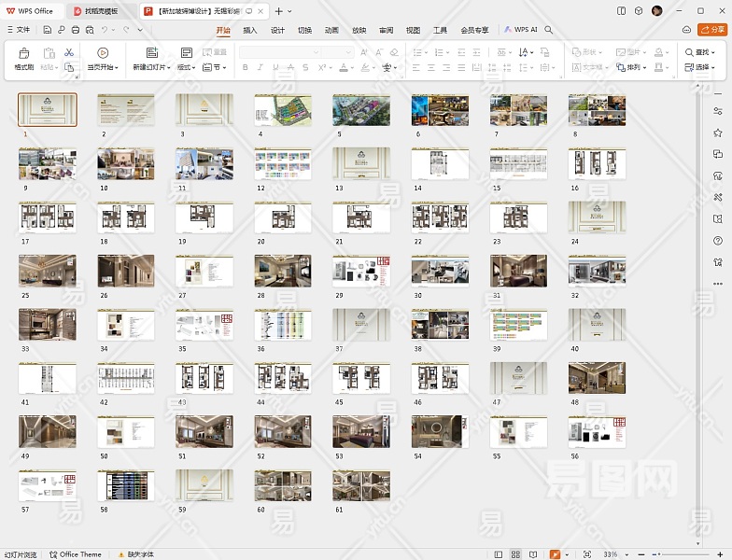The height and width of the screenshot is (560, 732).
Task: Open the Insert (插入) ribbon tab
Action: (250, 30)
